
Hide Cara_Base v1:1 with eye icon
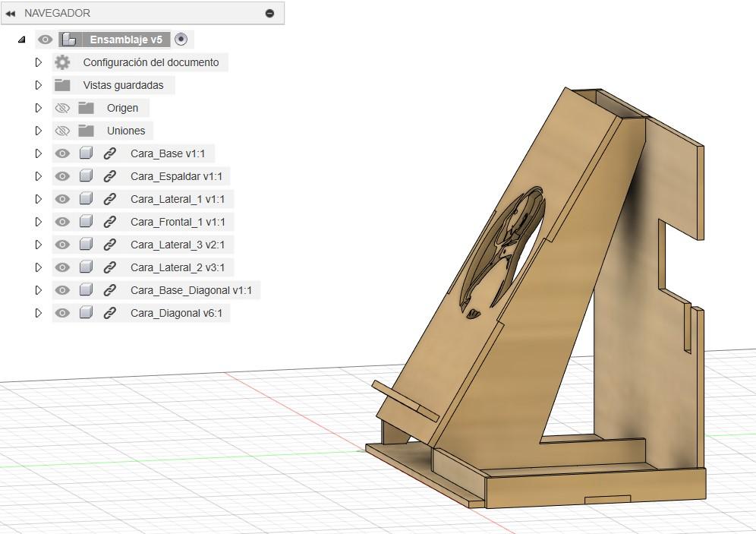[62, 153]
